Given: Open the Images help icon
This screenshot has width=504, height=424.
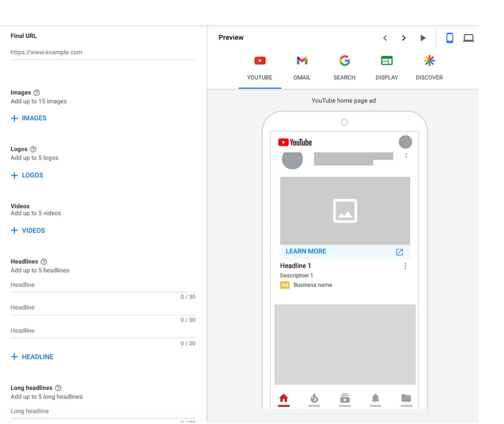Looking at the screenshot, I should pos(37,93).
